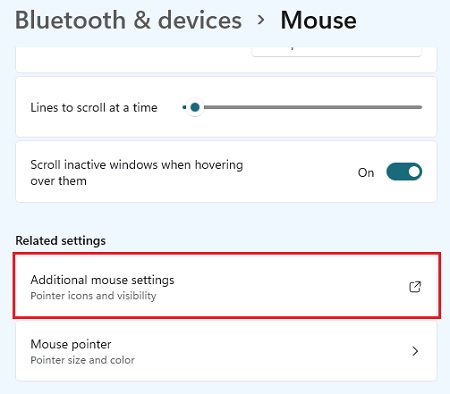450x394 pixels.
Task: Go back to Bluetooth & devices breadcrumb
Action: click(x=128, y=20)
